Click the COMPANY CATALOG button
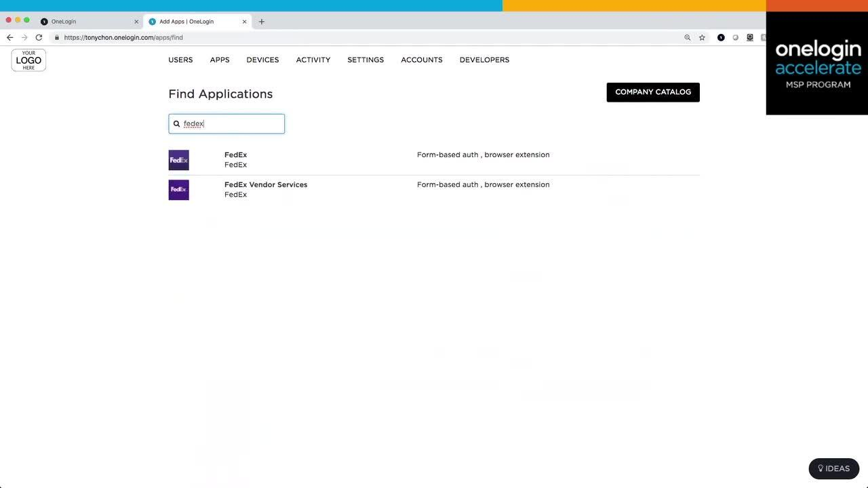Image resolution: width=868 pixels, height=488 pixels. click(x=652, y=92)
